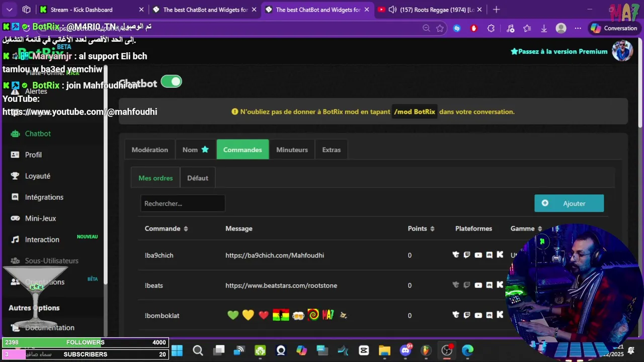644x362 pixels.
Task: Click the red ad blocker extension icon
Action: [473, 28]
